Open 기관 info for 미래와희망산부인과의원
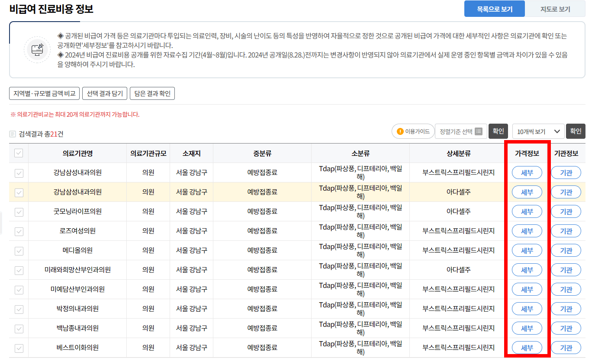This screenshot has height=364, width=595. (x=566, y=270)
